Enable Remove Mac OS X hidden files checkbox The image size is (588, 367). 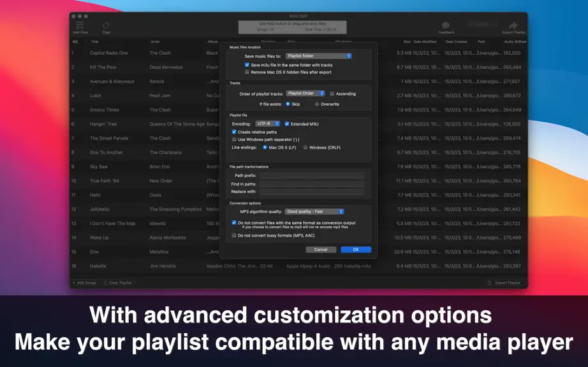(x=247, y=72)
